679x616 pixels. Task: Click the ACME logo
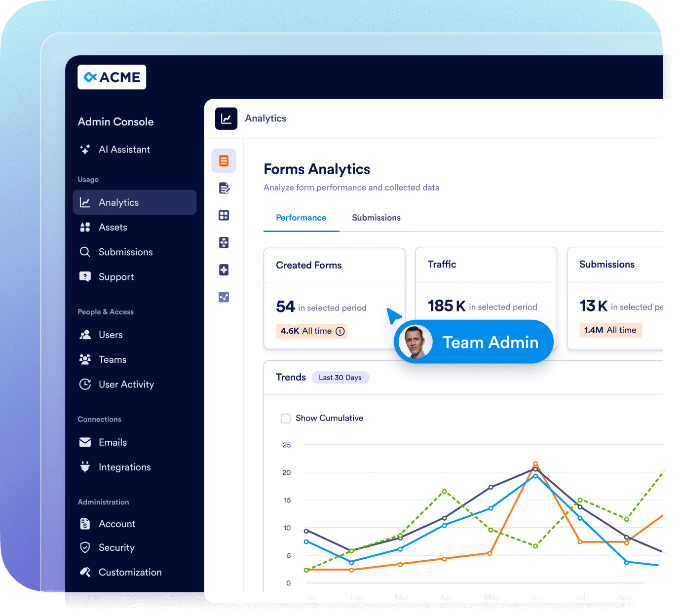click(x=112, y=77)
